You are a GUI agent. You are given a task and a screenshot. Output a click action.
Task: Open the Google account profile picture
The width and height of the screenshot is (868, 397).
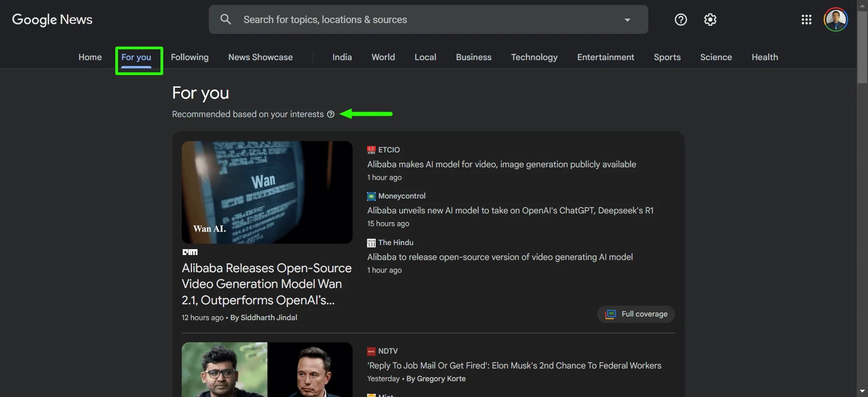click(x=835, y=19)
